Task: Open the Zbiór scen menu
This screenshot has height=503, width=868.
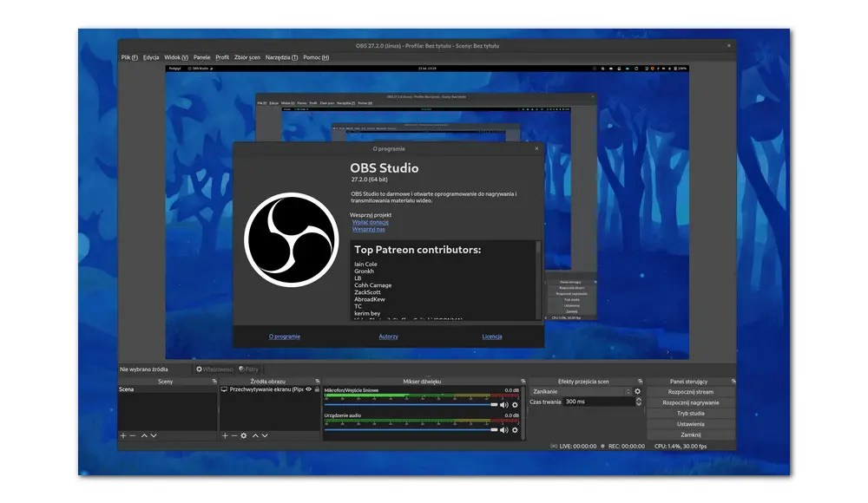Action: point(247,57)
